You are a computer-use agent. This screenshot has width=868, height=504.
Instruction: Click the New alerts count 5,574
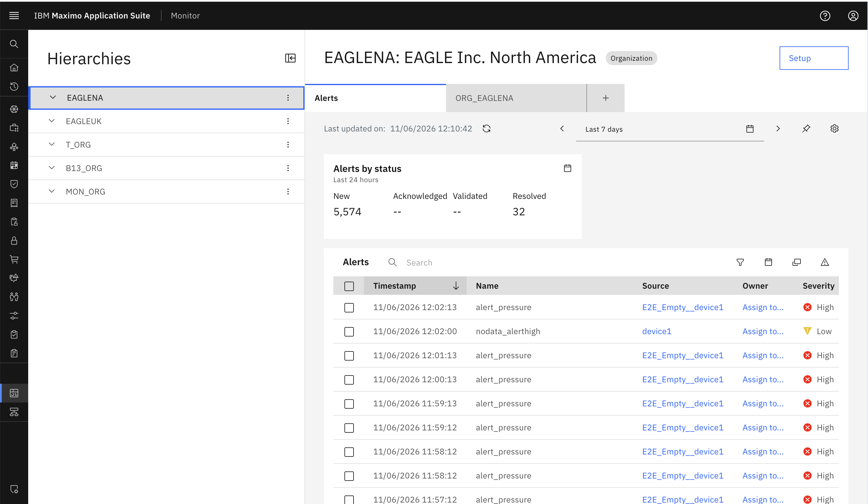[347, 212]
